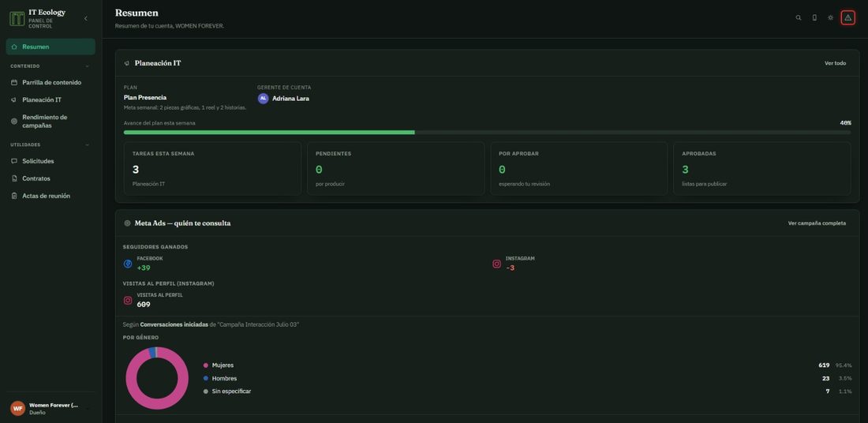Viewport: 868px width, 423px height.
Task: Click the Adriana Lara name
Action: pyautogui.click(x=290, y=99)
